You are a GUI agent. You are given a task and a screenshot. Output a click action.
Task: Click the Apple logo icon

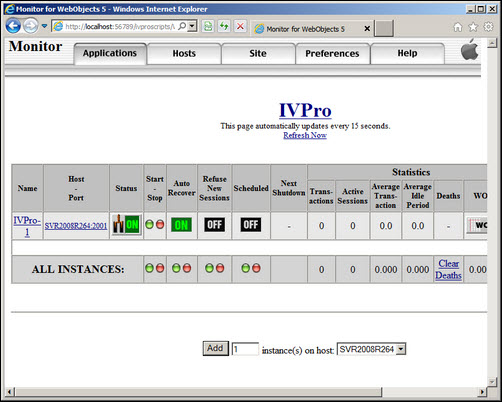click(470, 49)
